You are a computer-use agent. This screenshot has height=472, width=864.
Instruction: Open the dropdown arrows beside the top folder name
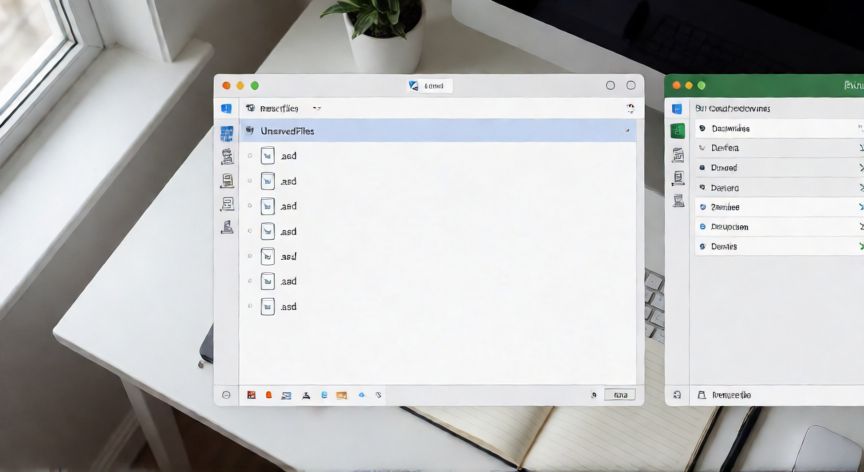[x=317, y=108]
